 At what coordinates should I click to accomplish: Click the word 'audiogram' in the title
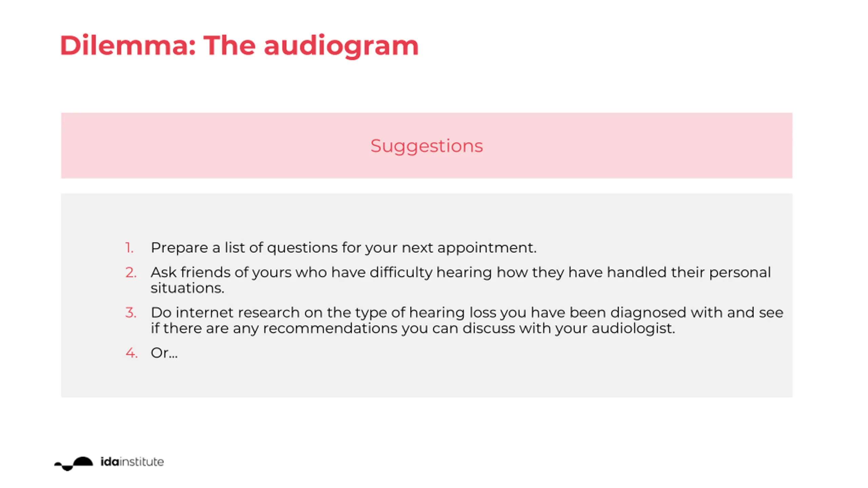click(x=341, y=46)
